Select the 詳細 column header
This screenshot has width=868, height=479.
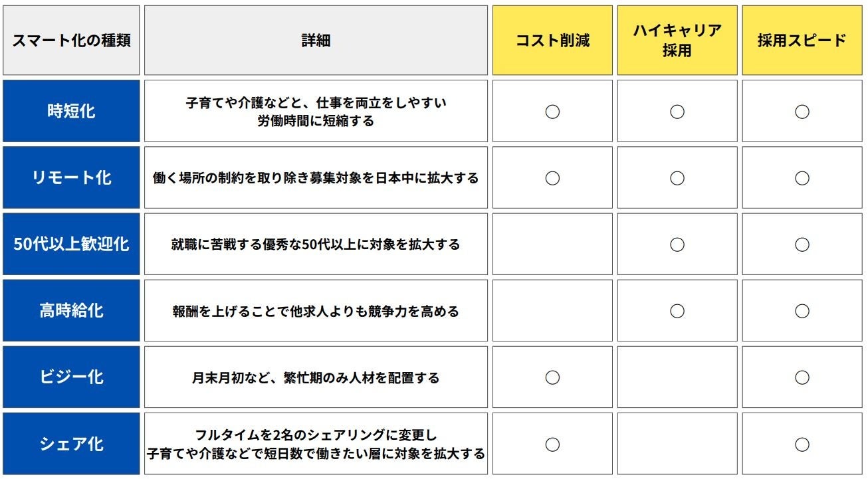[x=316, y=41]
